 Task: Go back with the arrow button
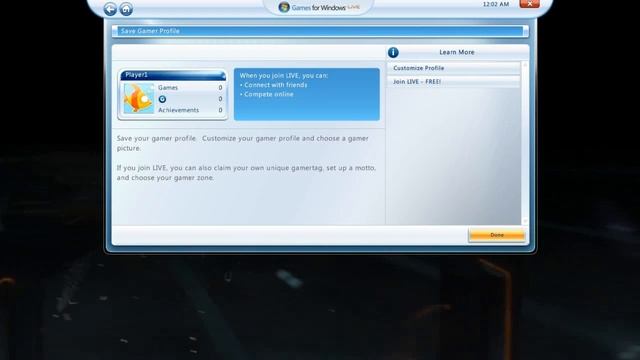coord(110,9)
